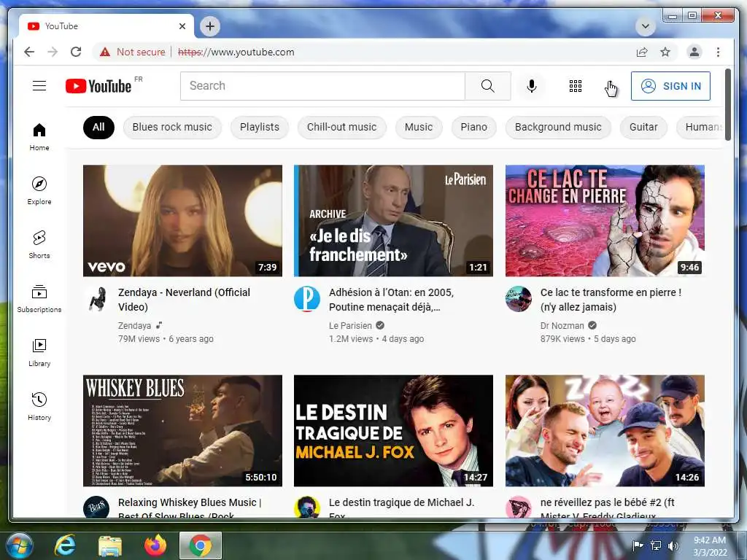This screenshot has height=560, width=747.
Task: Open Adhésion à l'Otan video title
Action: 391,300
